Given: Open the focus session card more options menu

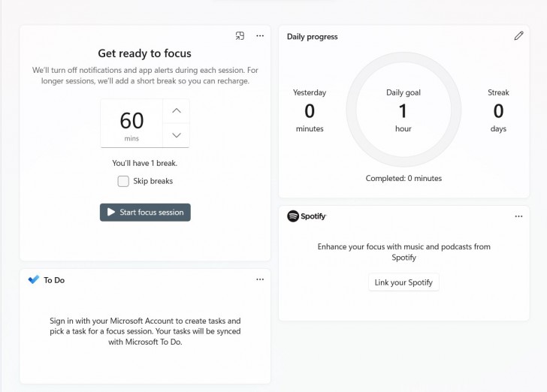Looking at the screenshot, I should tap(260, 35).
